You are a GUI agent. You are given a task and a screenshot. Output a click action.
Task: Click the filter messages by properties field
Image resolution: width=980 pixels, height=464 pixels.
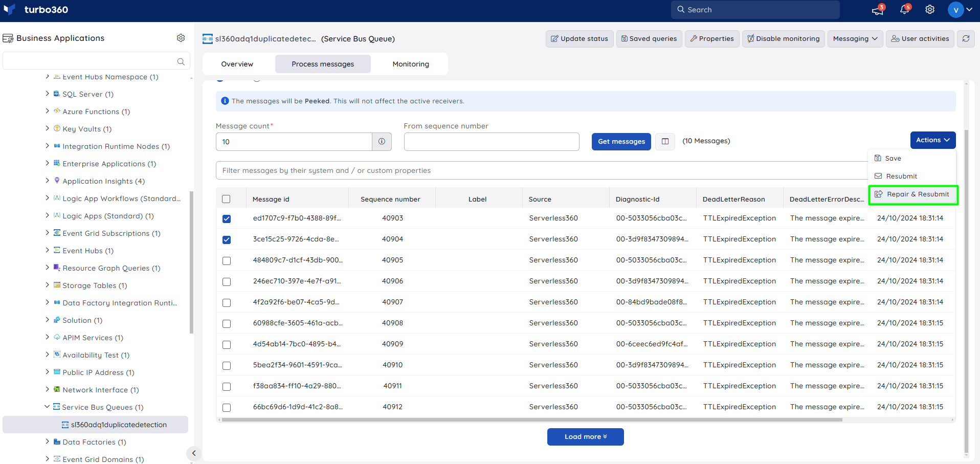[542, 170]
